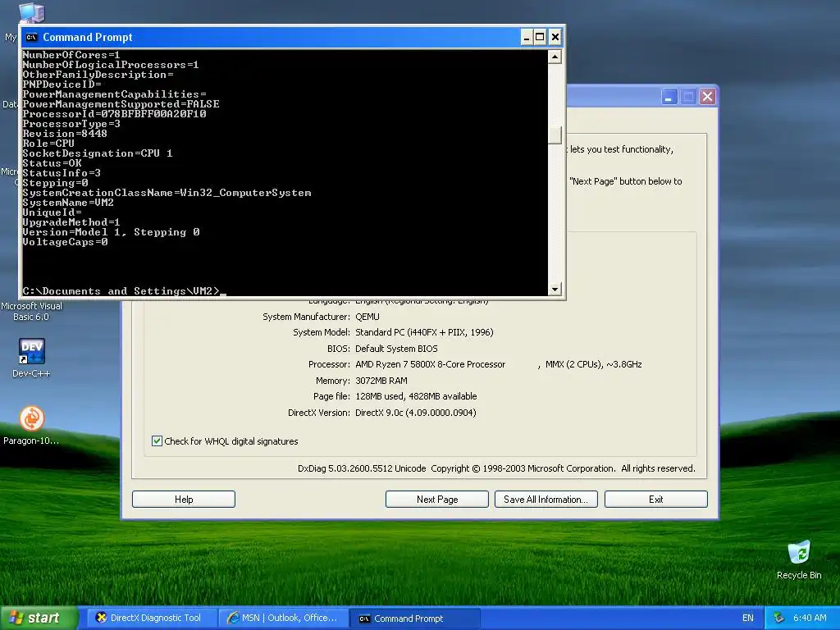Switch to Command Prompt taskbar item

(x=414, y=618)
